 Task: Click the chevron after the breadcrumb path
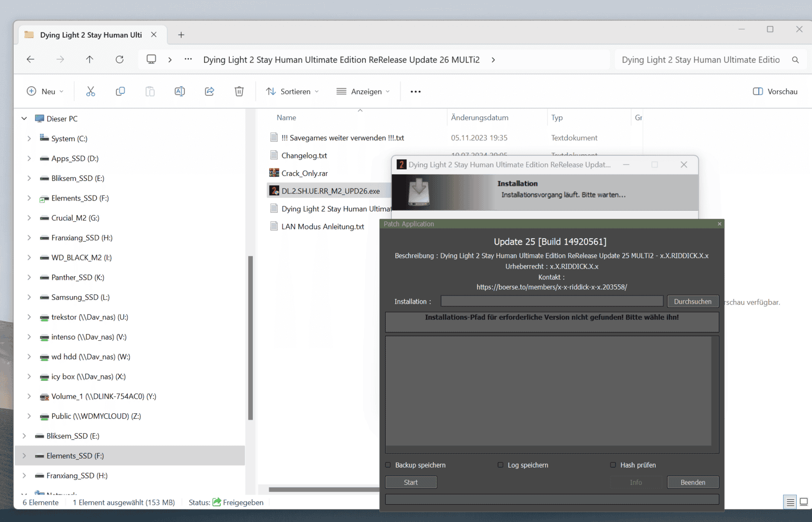493,60
